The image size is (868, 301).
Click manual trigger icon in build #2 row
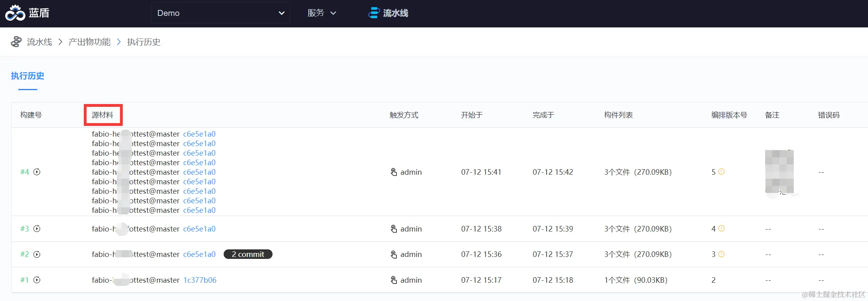[394, 254]
